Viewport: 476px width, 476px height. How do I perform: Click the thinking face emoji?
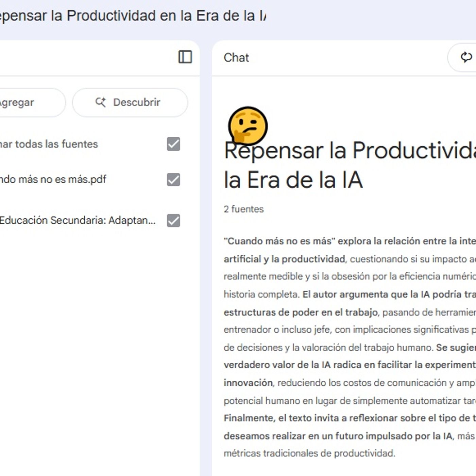[x=248, y=126]
